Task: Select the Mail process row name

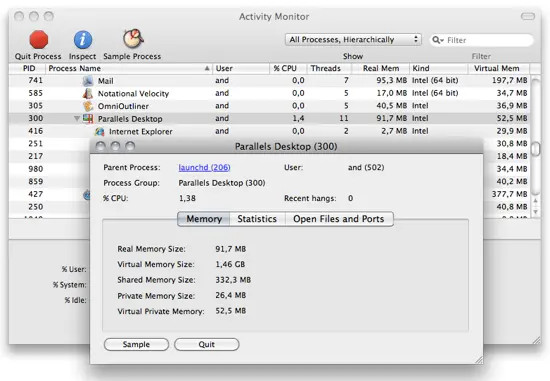Action: point(106,81)
